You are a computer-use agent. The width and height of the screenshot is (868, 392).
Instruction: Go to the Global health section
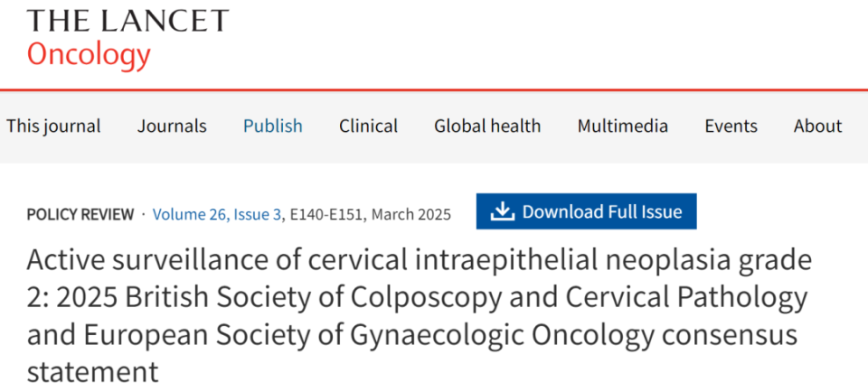(487, 126)
